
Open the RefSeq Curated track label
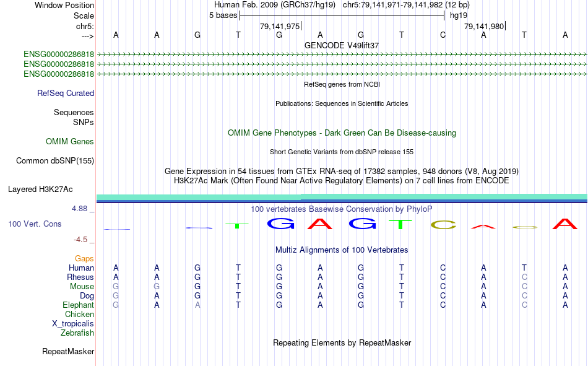(x=65, y=93)
